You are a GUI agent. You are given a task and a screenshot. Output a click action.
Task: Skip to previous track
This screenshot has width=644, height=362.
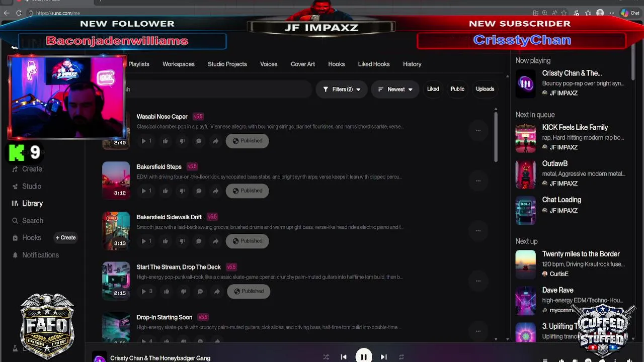pyautogui.click(x=344, y=357)
